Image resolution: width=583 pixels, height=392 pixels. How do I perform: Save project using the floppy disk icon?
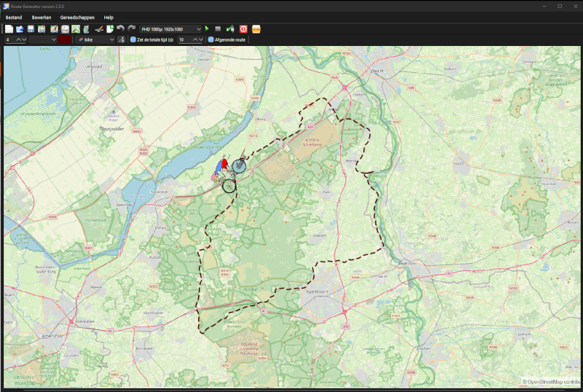pyautogui.click(x=31, y=29)
